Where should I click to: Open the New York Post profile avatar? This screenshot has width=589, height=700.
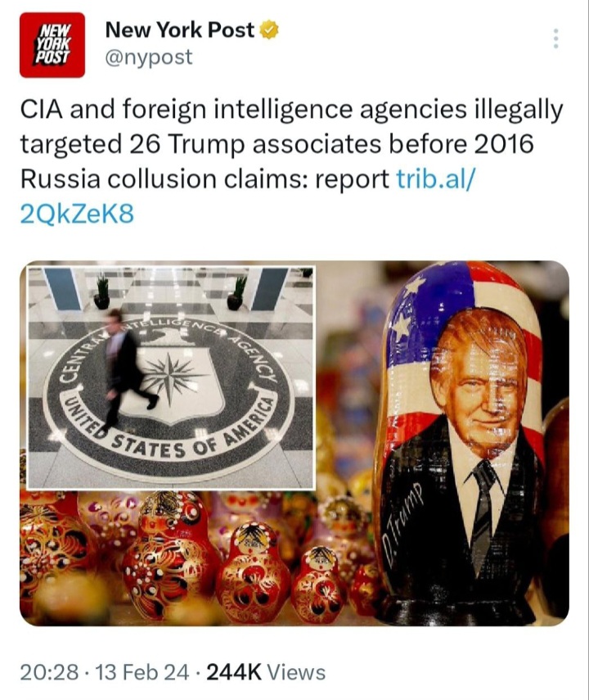(52, 44)
